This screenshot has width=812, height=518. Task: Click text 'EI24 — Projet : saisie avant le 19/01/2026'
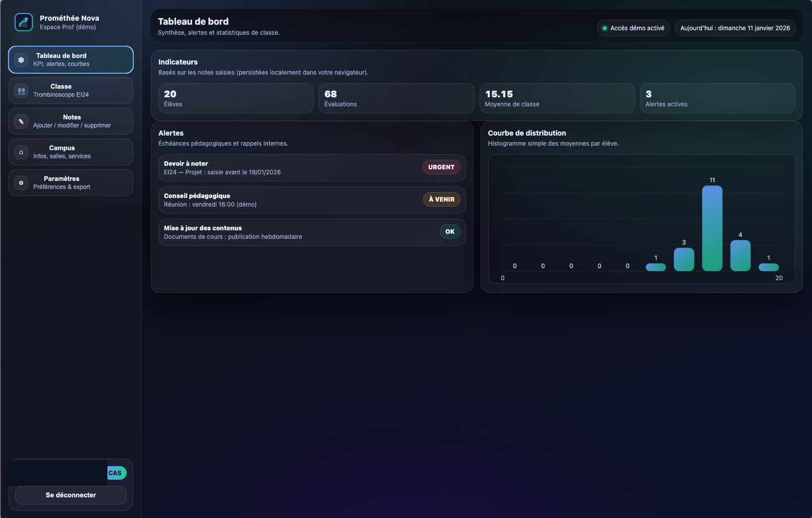tap(222, 172)
